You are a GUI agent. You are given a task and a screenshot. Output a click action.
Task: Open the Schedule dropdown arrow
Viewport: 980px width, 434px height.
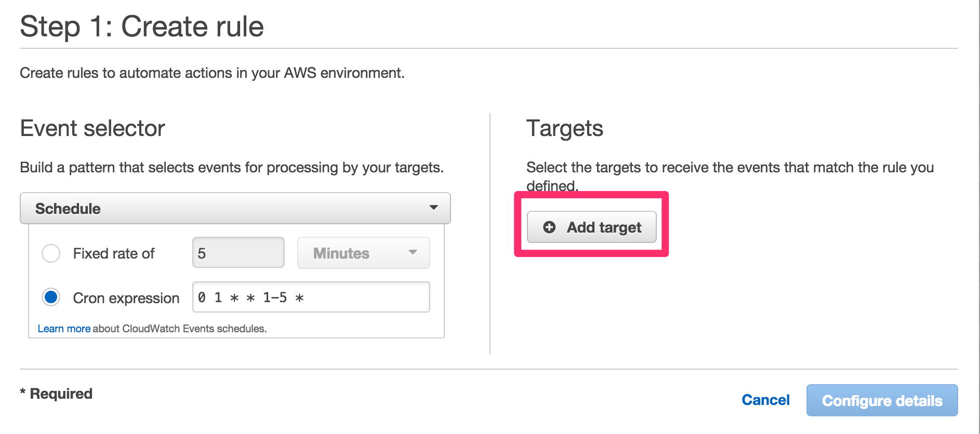click(434, 208)
